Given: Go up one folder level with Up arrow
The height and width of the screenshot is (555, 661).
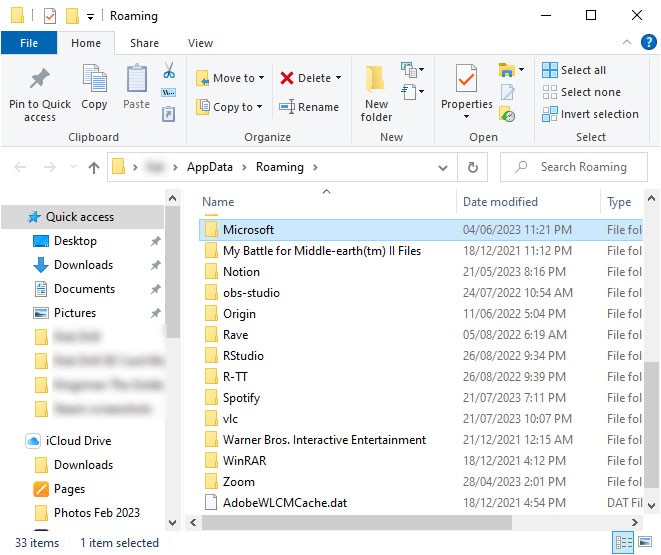Looking at the screenshot, I should click(x=94, y=168).
